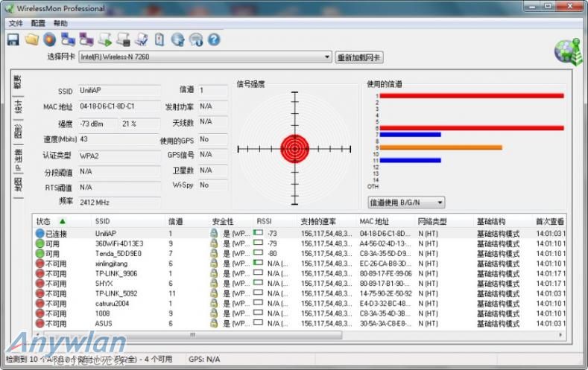Click the 频率 field showing 2412 MHz
588x370 pixels.
tap(119, 202)
